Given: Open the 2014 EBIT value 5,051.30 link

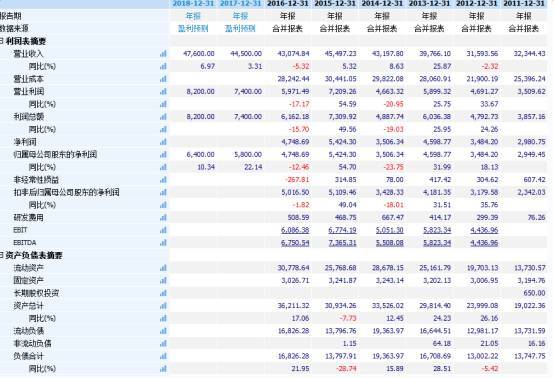Looking at the screenshot, I should (x=390, y=230).
